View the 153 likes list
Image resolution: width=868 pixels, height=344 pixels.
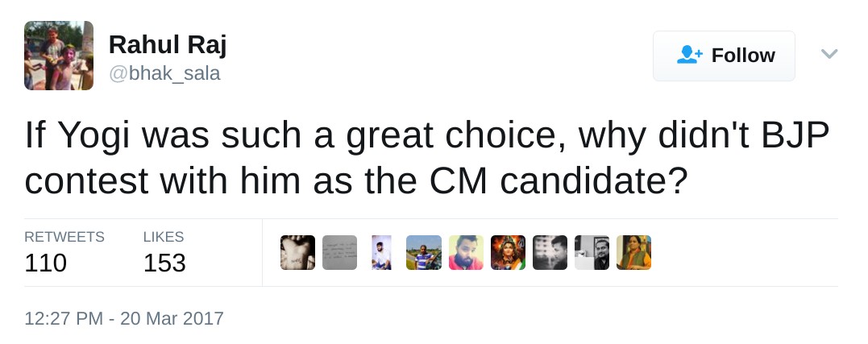pos(164,263)
